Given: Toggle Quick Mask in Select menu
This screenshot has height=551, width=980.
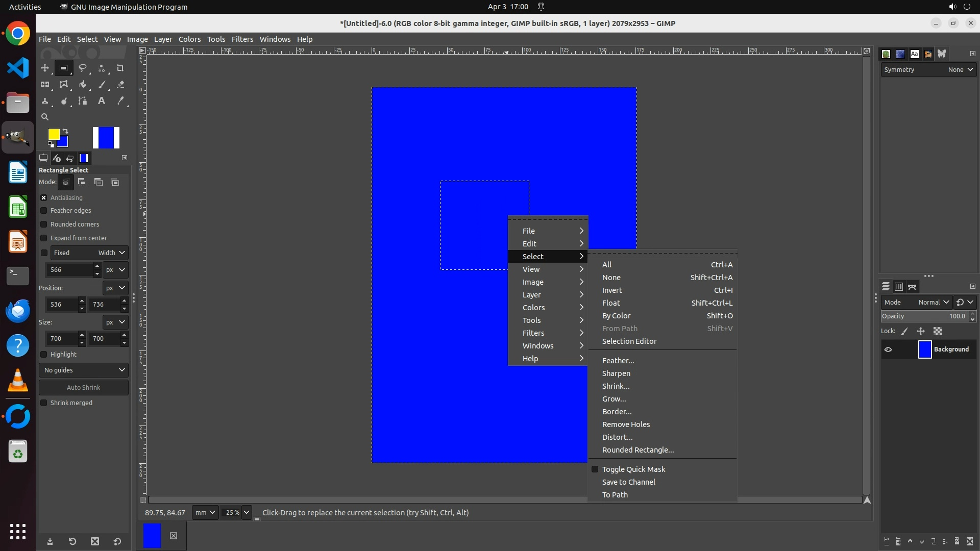Looking at the screenshot, I should pyautogui.click(x=633, y=469).
